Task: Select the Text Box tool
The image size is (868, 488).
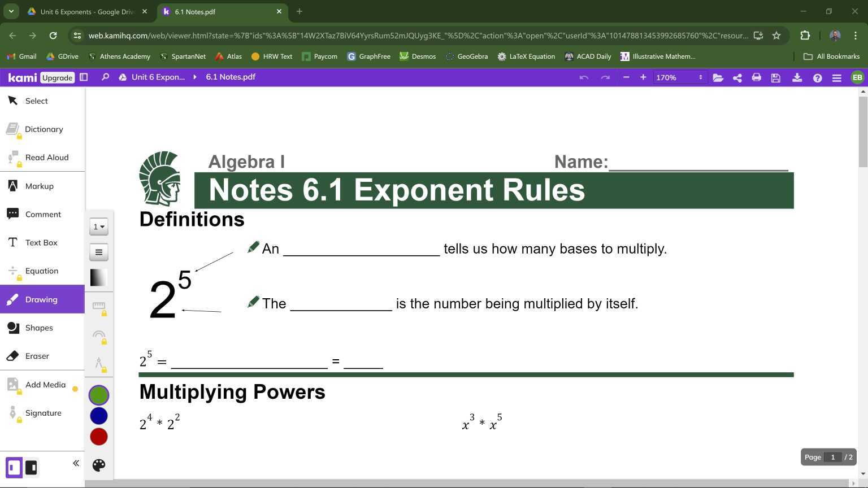Action: click(41, 242)
